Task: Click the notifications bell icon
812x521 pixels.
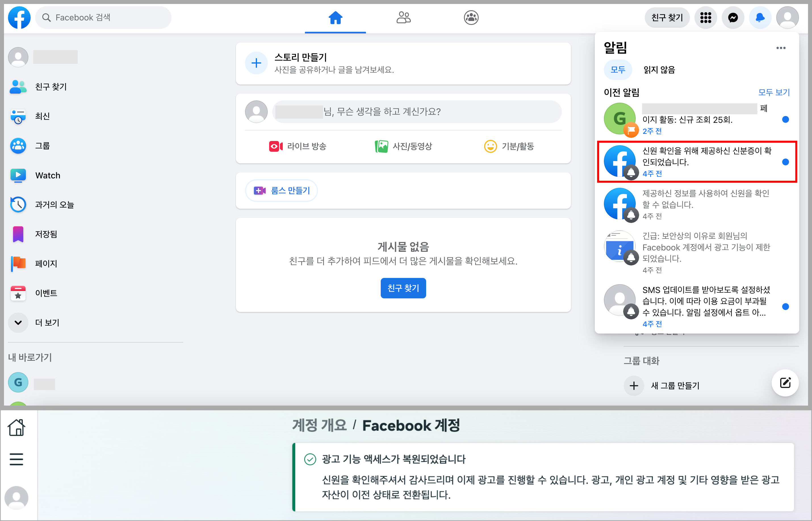Action: click(760, 18)
